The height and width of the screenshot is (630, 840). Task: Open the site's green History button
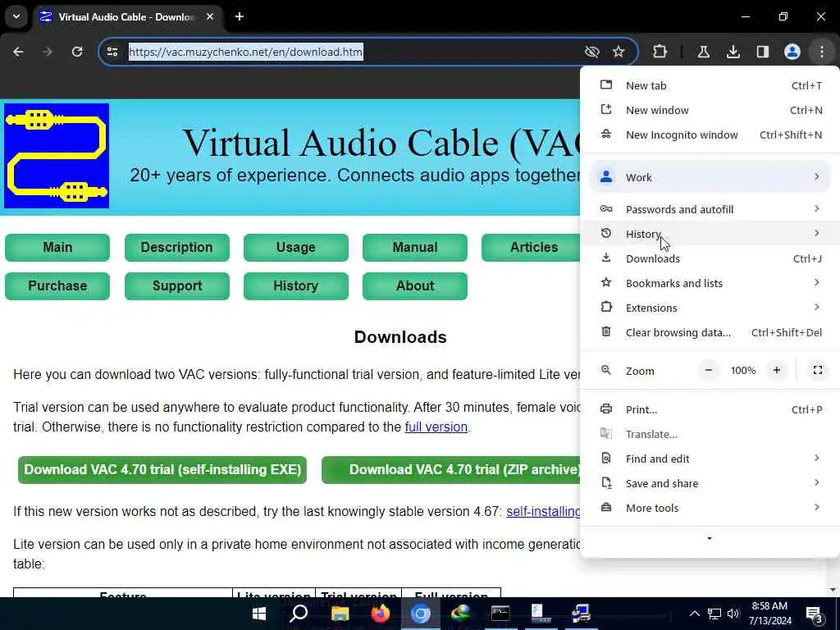(x=295, y=286)
